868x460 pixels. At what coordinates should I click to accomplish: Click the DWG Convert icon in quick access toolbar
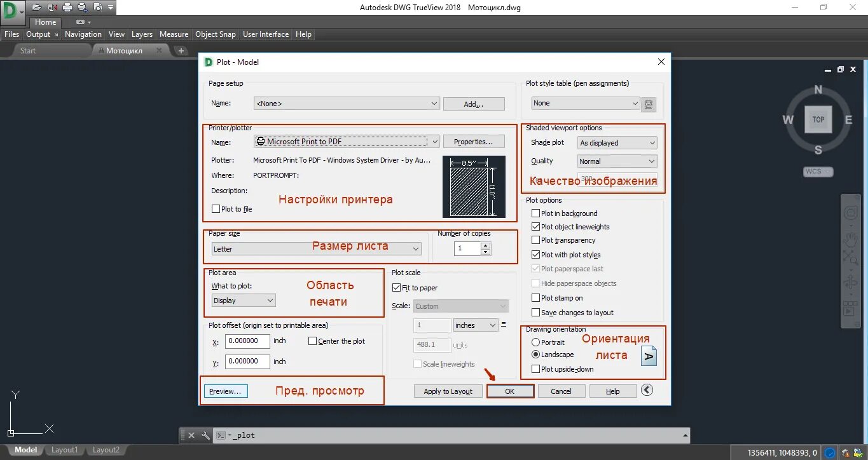click(x=52, y=7)
